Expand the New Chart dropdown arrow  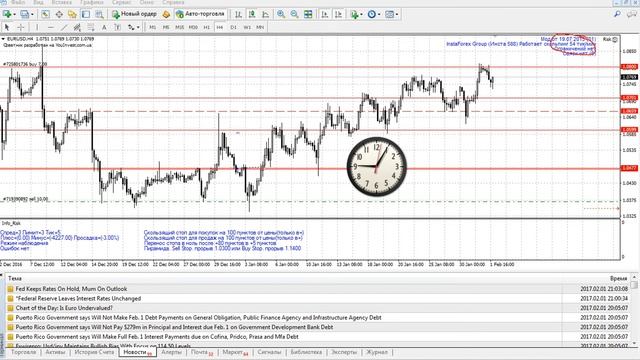14,15
